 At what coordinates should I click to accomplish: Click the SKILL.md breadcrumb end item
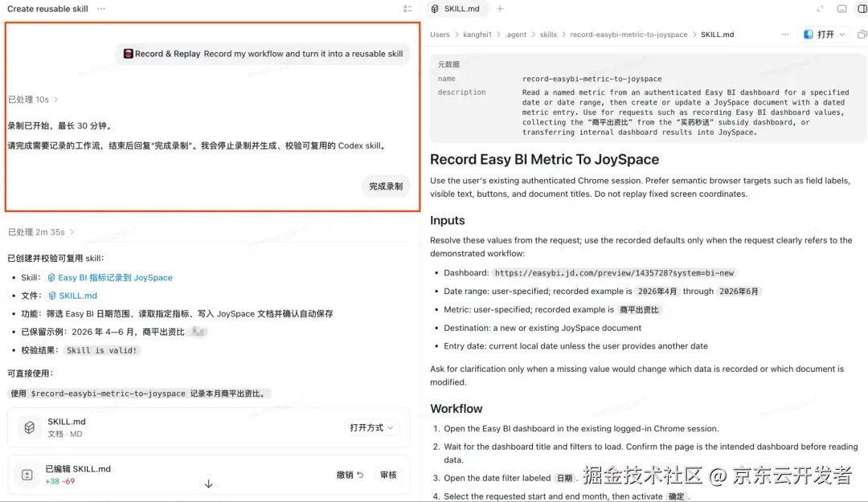[x=718, y=35]
